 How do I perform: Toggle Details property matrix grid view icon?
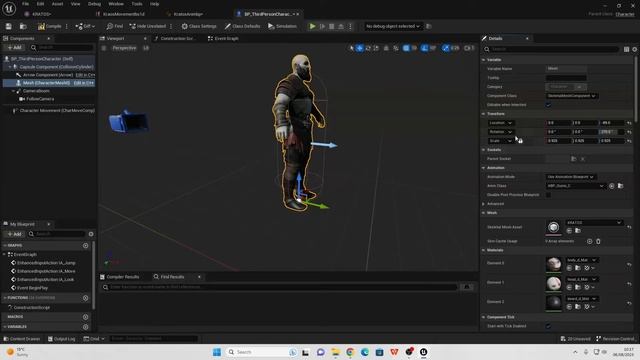point(626,49)
